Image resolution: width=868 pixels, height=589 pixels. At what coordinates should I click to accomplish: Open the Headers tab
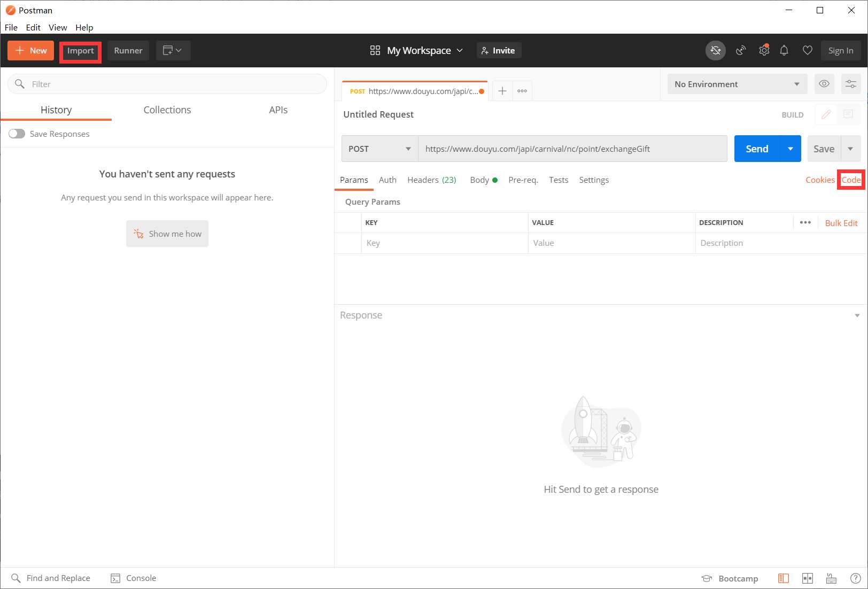[431, 180]
